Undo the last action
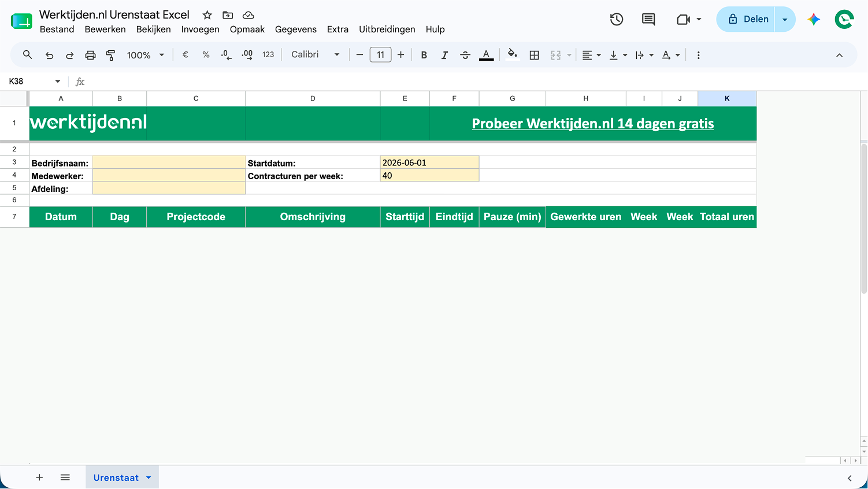The width and height of the screenshot is (868, 489). pos(50,55)
